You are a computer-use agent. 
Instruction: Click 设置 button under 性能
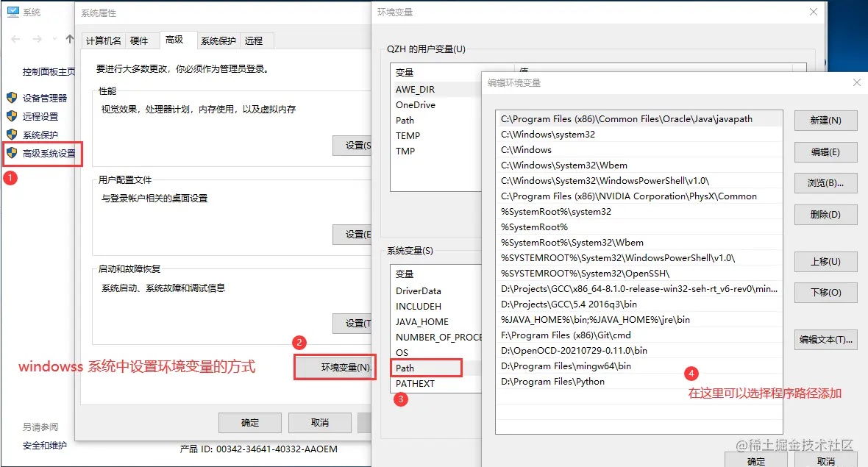[x=352, y=145]
